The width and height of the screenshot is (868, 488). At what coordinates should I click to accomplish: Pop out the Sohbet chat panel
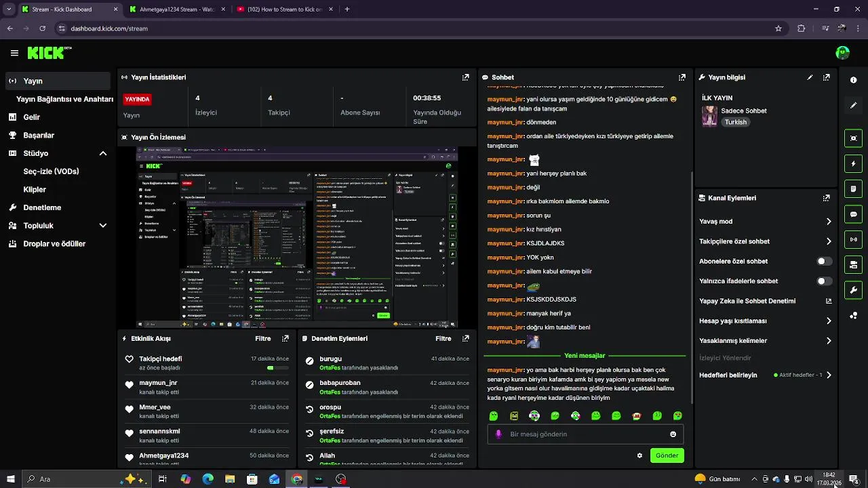pyautogui.click(x=682, y=77)
